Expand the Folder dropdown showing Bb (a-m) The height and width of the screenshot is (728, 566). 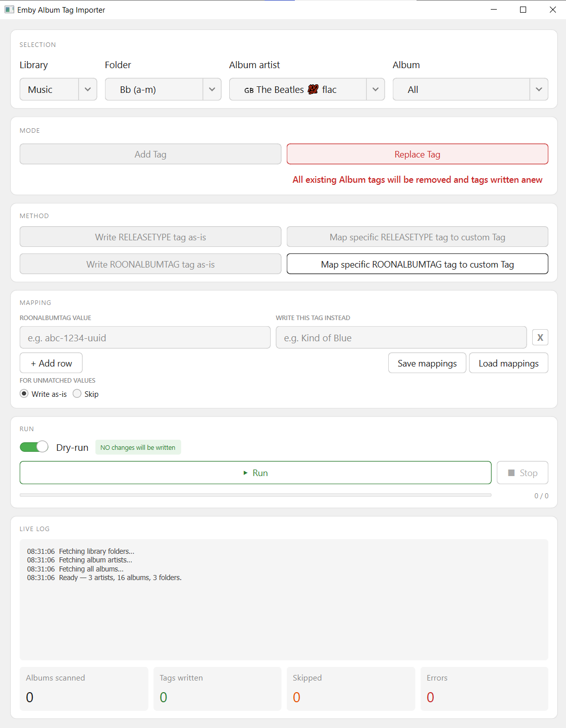[163, 89]
